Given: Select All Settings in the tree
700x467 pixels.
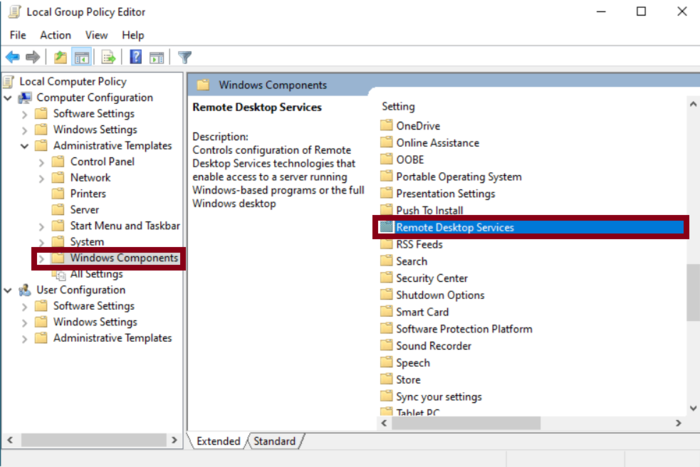Looking at the screenshot, I should pos(96,274).
